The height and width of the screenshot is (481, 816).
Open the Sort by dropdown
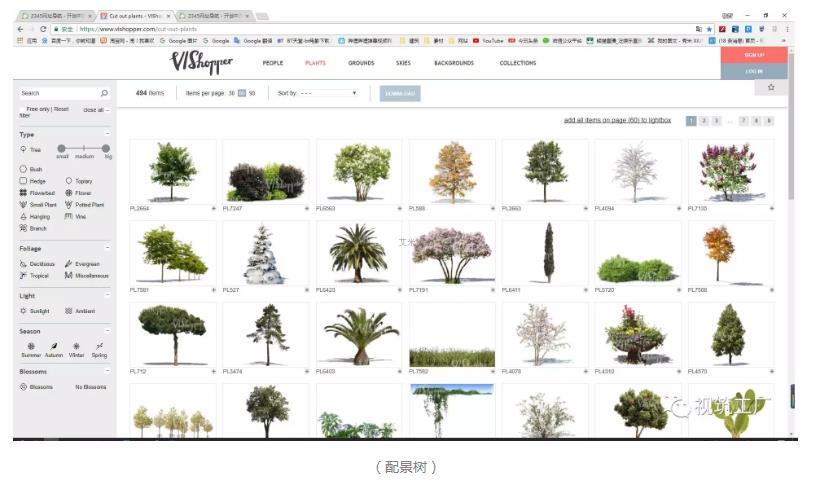pos(328,93)
